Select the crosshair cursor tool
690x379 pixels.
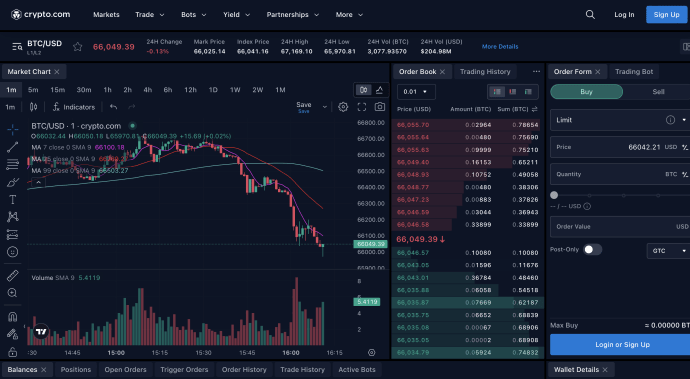(x=13, y=129)
